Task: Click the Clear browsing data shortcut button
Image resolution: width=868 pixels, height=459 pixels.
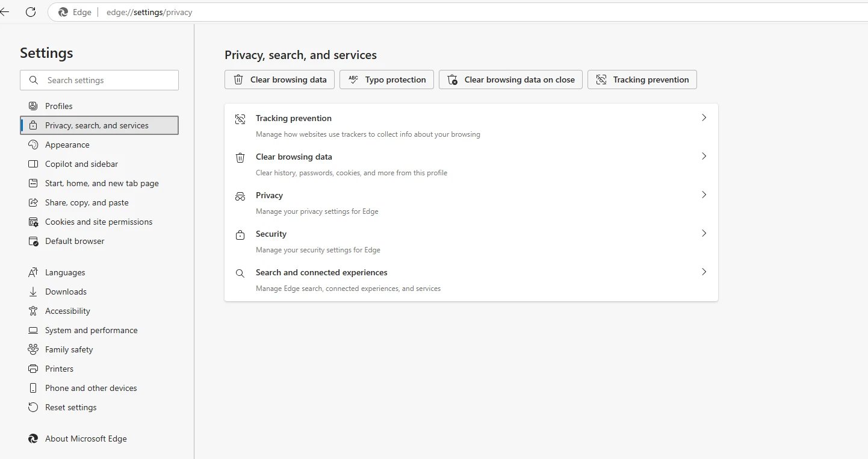Action: [279, 80]
